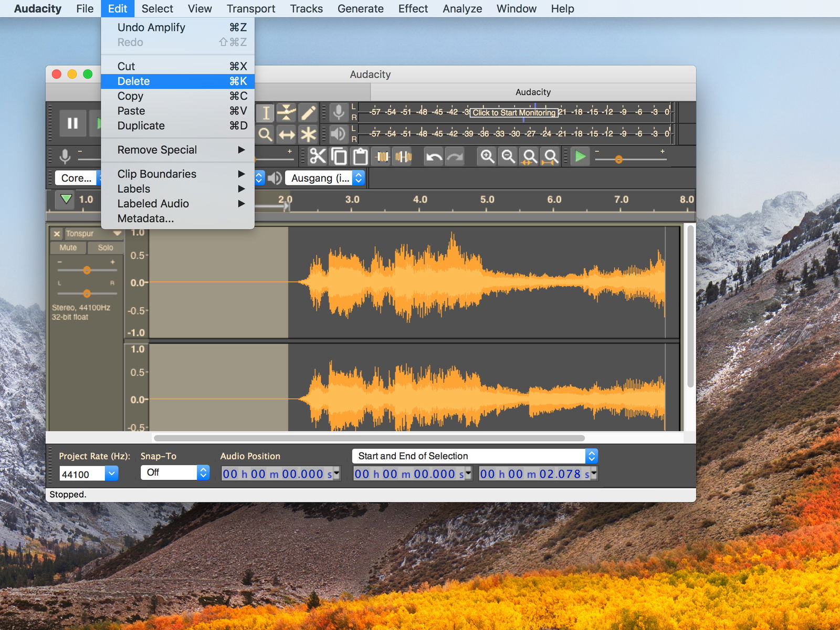Click the horizontal scrollbar under the tracks

click(369, 438)
